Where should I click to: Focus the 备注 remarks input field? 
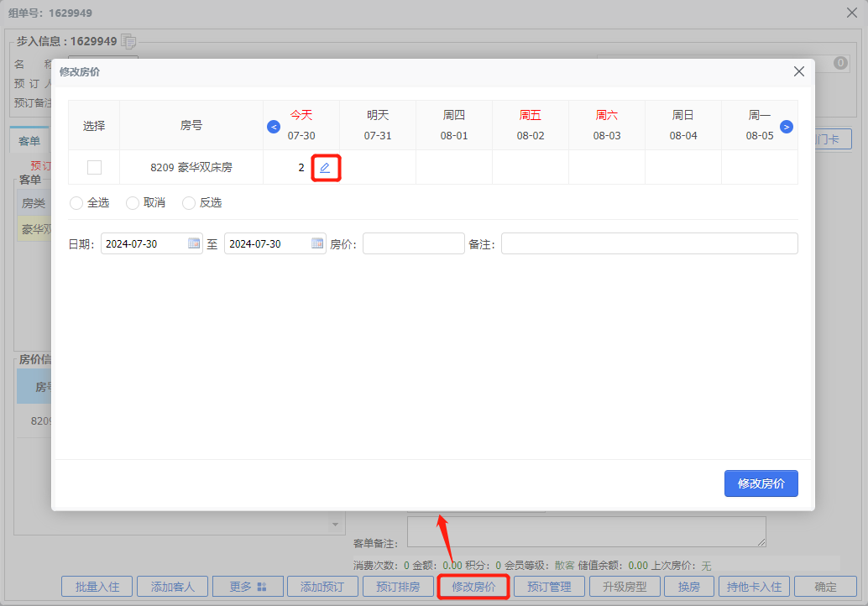(x=650, y=243)
